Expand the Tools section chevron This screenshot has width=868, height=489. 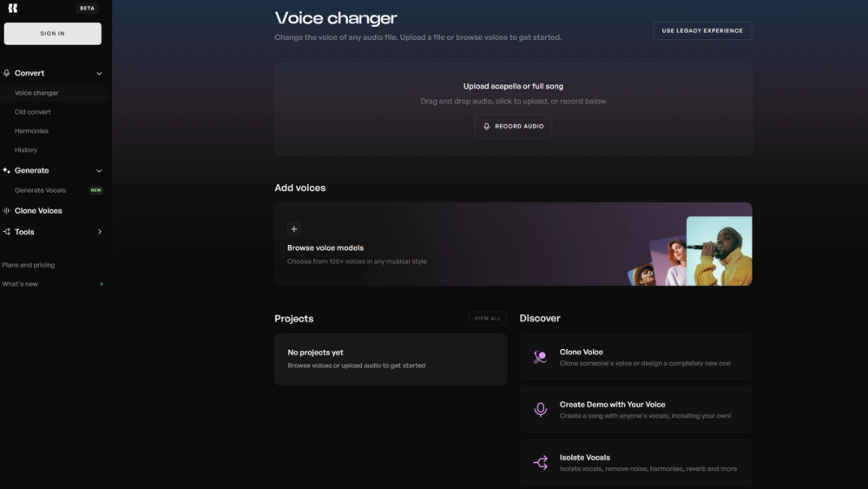point(100,232)
